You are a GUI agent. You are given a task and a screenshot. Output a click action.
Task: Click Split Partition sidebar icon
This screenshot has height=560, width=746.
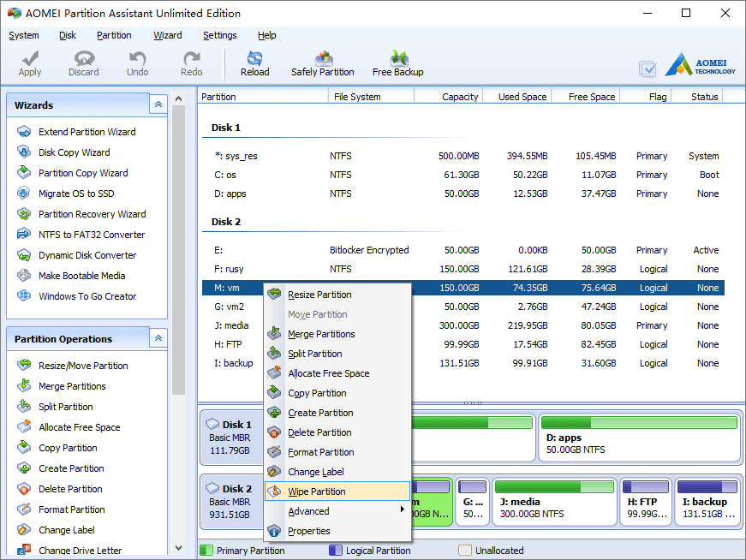point(24,407)
